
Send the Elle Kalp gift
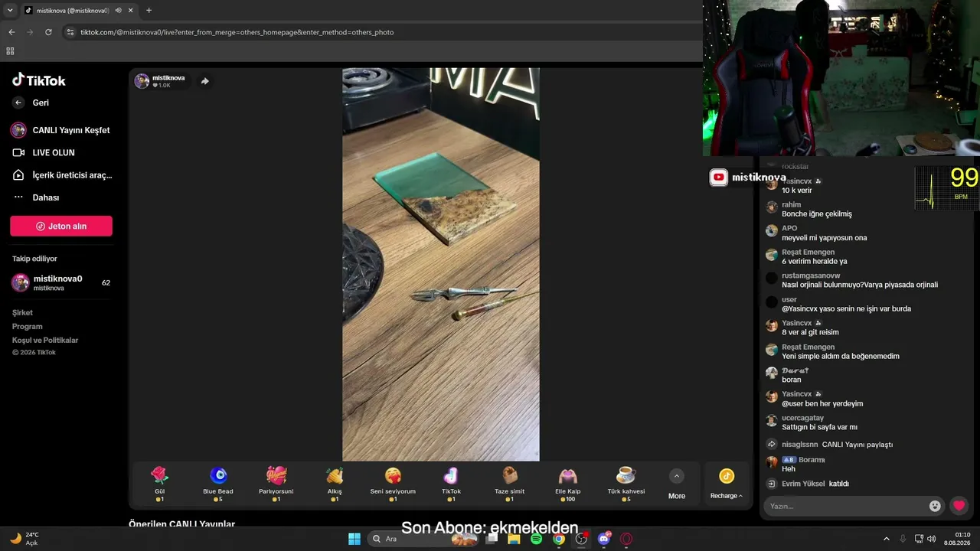pyautogui.click(x=567, y=484)
